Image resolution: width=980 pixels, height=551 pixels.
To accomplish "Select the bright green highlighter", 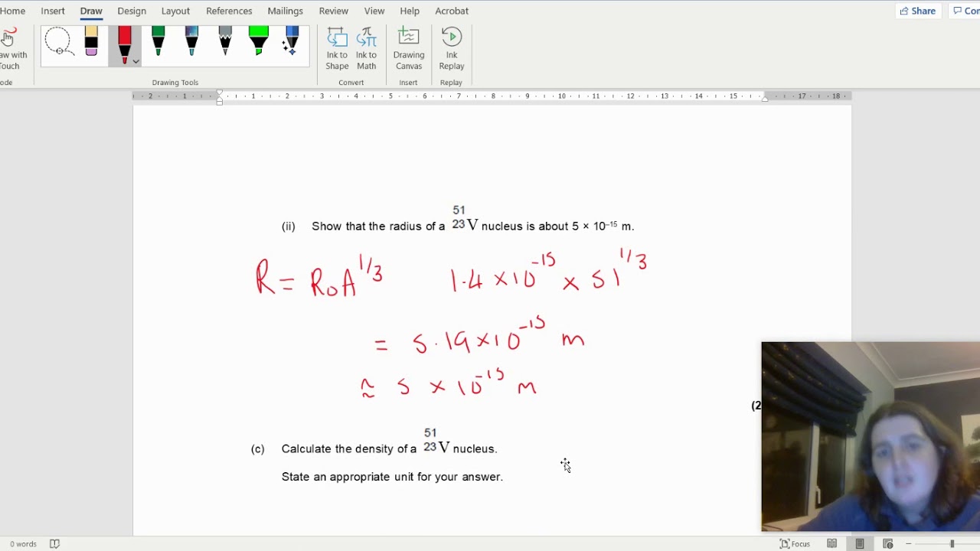I will [x=259, y=41].
